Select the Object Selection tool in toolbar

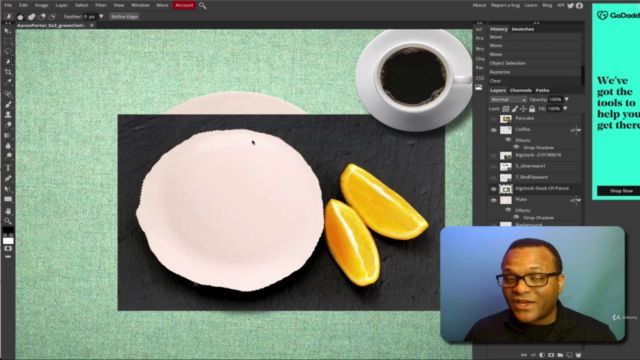click(8, 62)
